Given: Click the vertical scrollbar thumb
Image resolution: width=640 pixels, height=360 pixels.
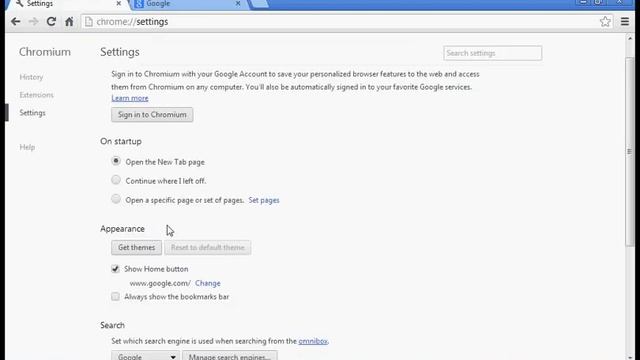Looking at the screenshot, I should (629, 152).
